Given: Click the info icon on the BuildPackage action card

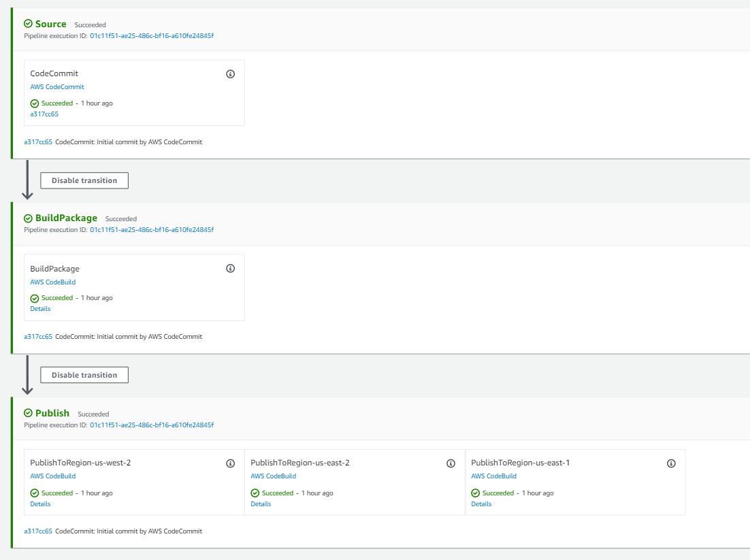Looking at the screenshot, I should tap(230, 268).
